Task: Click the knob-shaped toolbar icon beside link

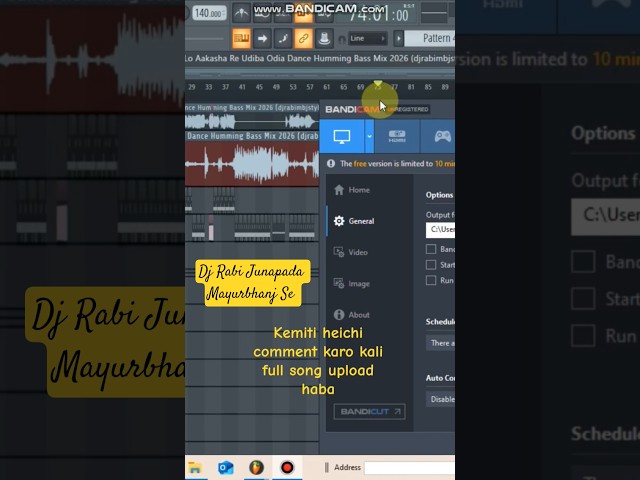Action: (324, 38)
